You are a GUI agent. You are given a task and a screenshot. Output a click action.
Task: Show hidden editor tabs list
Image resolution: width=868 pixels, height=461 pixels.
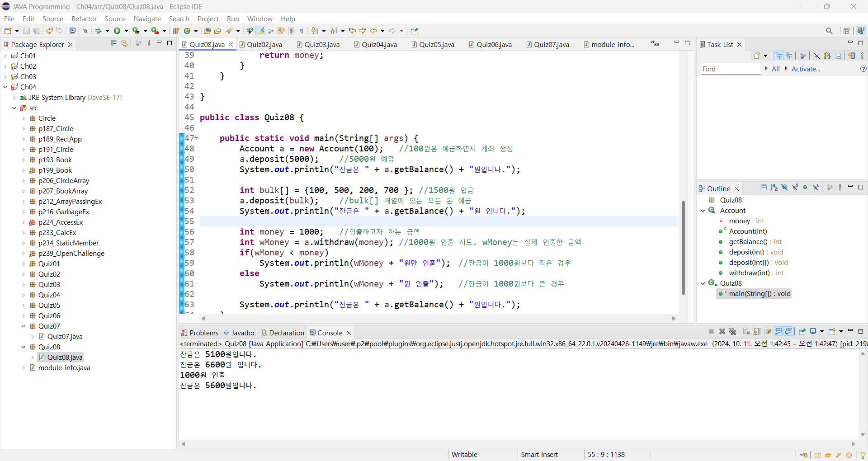[x=655, y=43]
